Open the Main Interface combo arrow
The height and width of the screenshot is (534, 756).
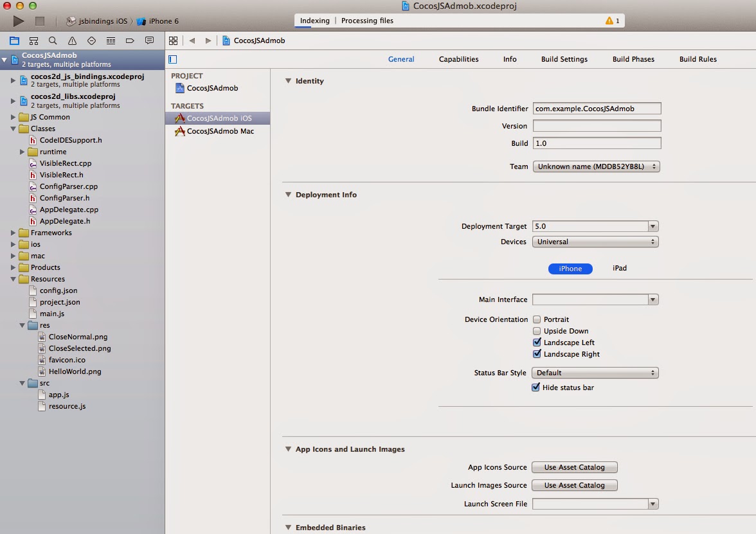(x=653, y=299)
